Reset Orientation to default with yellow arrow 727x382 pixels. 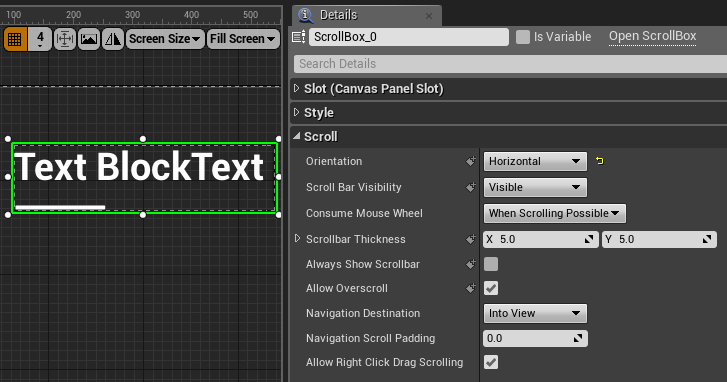pos(599,161)
